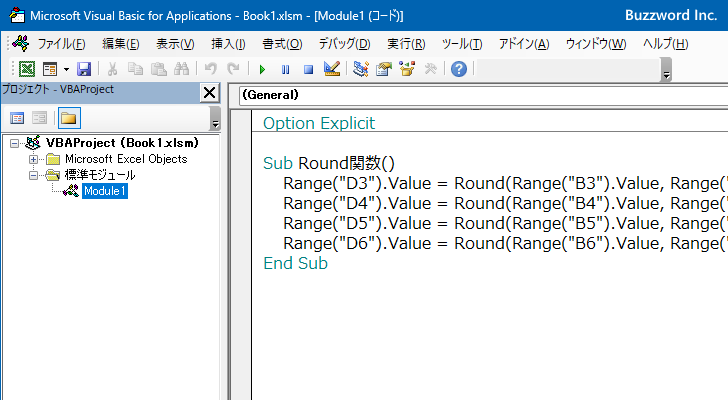
Task: Click the Break pause icon
Action: click(285, 70)
